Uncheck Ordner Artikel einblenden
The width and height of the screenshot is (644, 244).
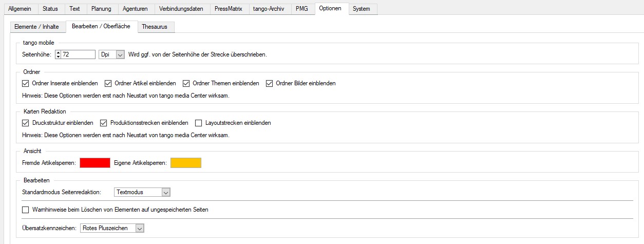pos(108,83)
